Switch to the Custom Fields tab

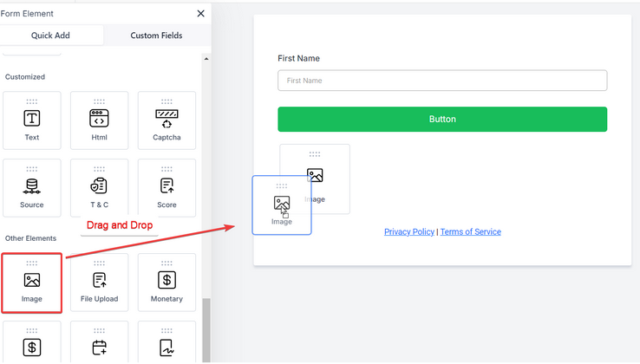156,36
